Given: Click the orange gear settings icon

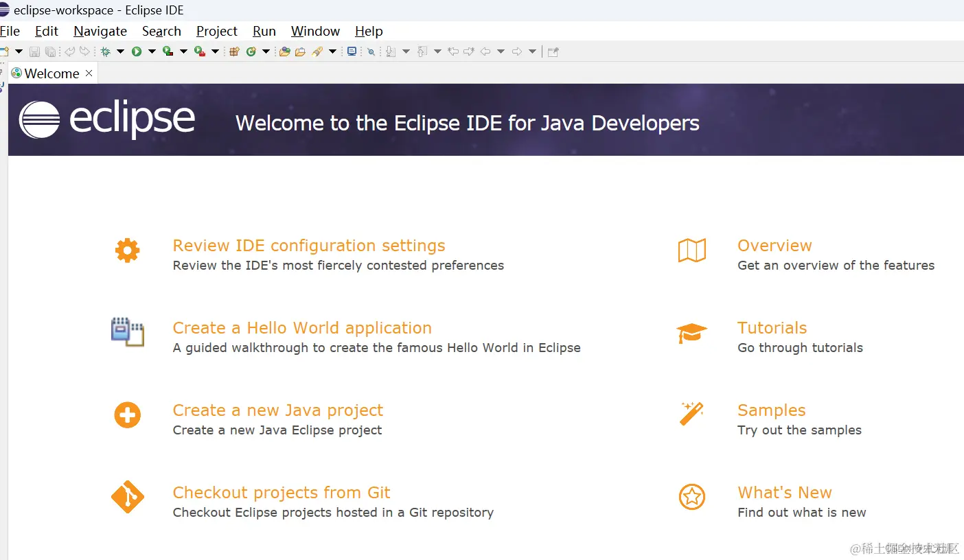Looking at the screenshot, I should (128, 250).
